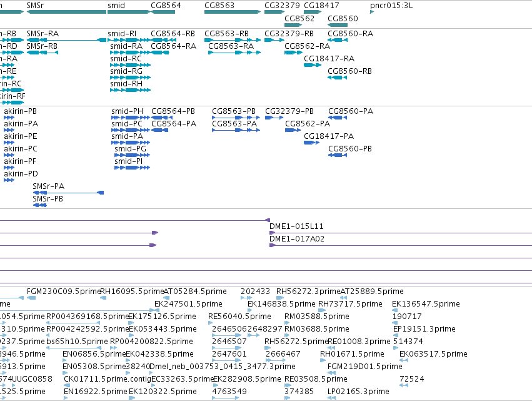
Task: Click EST EK247501.5prime
Action: click(188, 304)
